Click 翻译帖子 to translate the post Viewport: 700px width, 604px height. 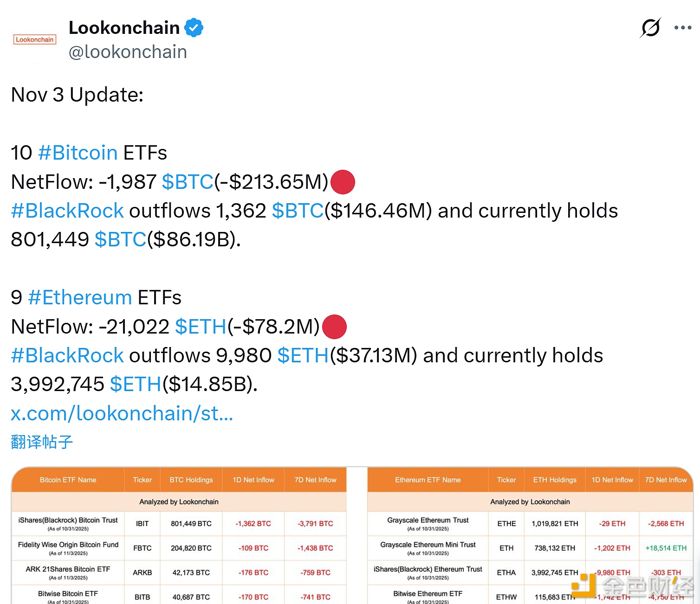pyautogui.click(x=41, y=442)
